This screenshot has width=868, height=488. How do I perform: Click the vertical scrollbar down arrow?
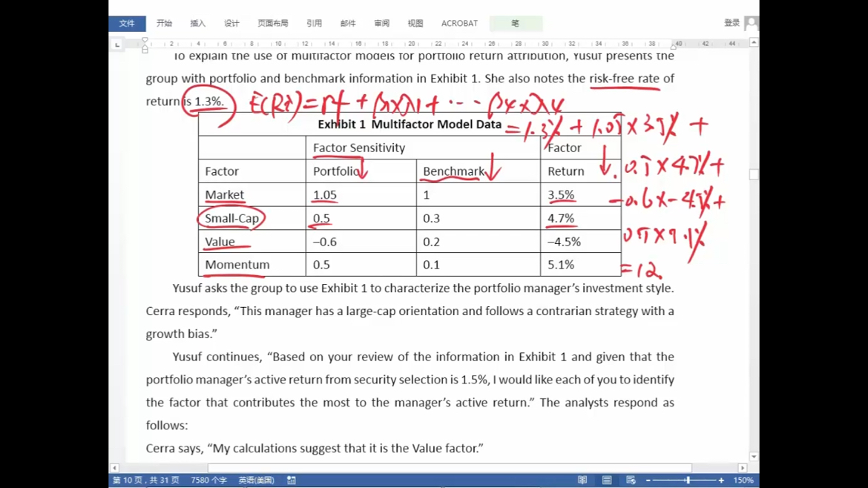click(754, 457)
